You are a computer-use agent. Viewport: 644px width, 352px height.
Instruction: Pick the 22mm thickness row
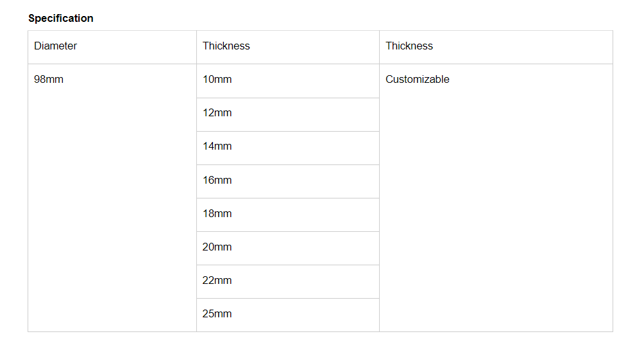pos(217,281)
